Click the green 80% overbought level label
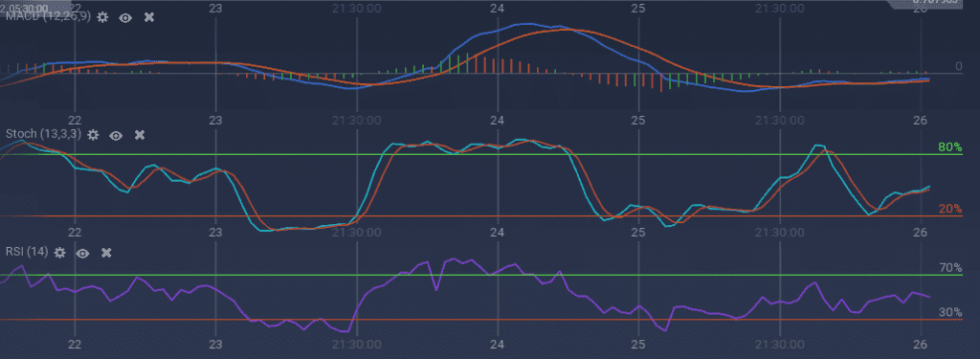This screenshot has height=359, width=980. click(x=950, y=147)
